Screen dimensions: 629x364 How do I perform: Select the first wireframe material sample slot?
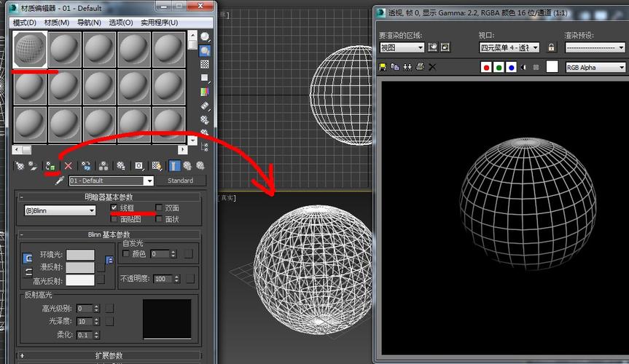coord(30,50)
